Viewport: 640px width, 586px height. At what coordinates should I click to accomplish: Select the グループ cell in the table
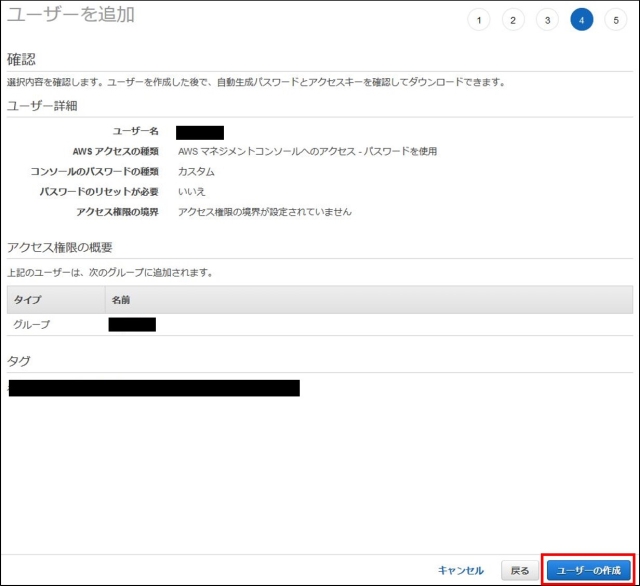click(x=31, y=324)
